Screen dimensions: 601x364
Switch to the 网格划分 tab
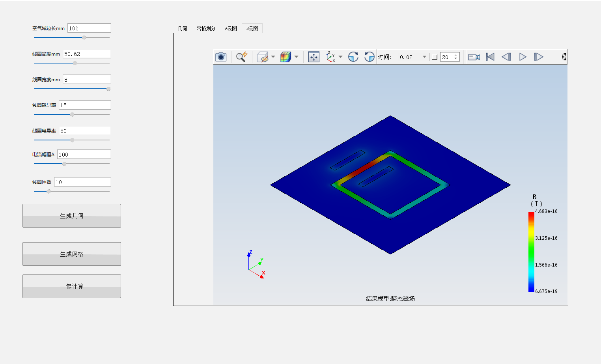pyautogui.click(x=206, y=28)
